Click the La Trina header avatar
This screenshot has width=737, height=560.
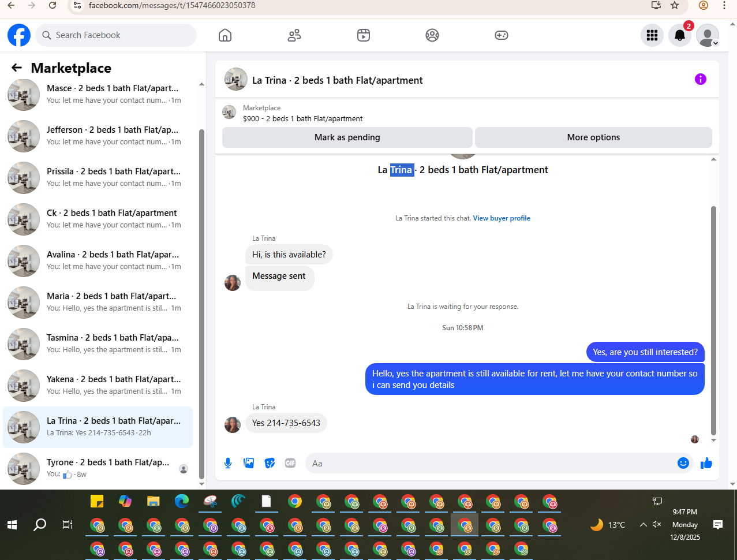click(x=236, y=80)
